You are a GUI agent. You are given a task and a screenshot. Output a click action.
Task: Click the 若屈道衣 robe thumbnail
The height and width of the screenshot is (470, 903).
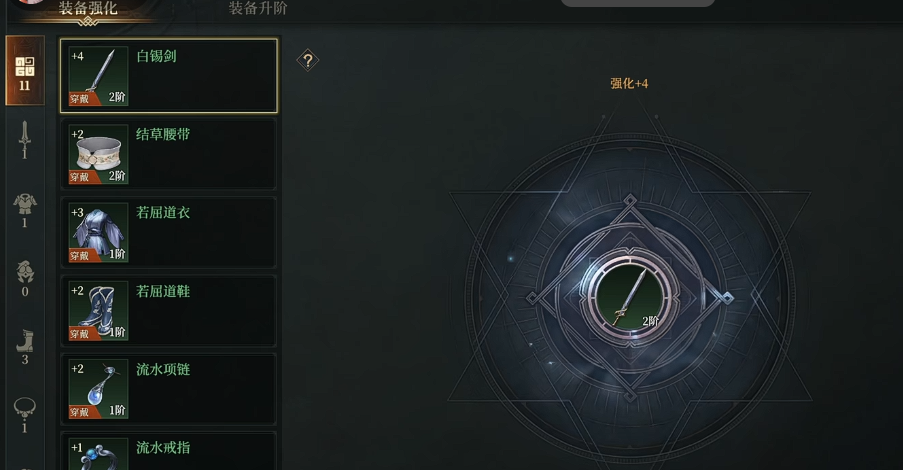coord(98,233)
